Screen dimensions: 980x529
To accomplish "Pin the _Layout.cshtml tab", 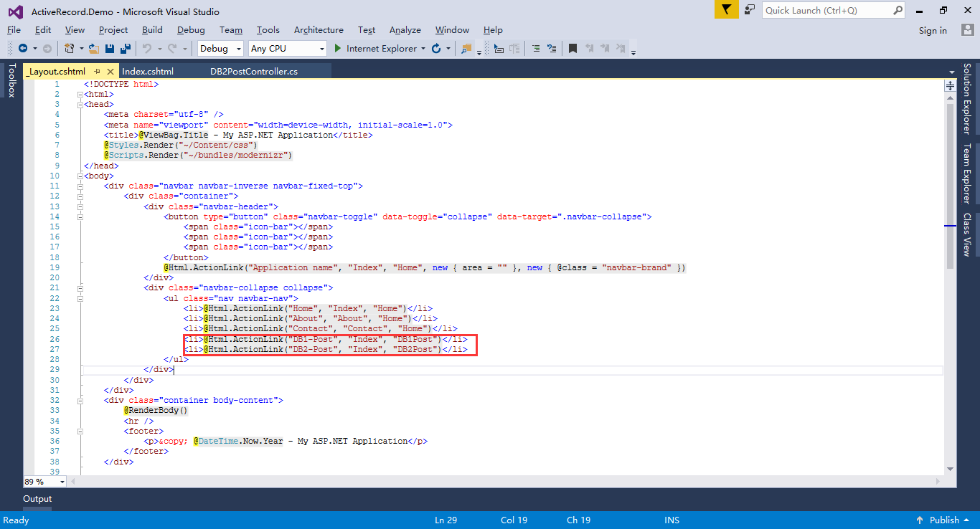I will tap(97, 72).
